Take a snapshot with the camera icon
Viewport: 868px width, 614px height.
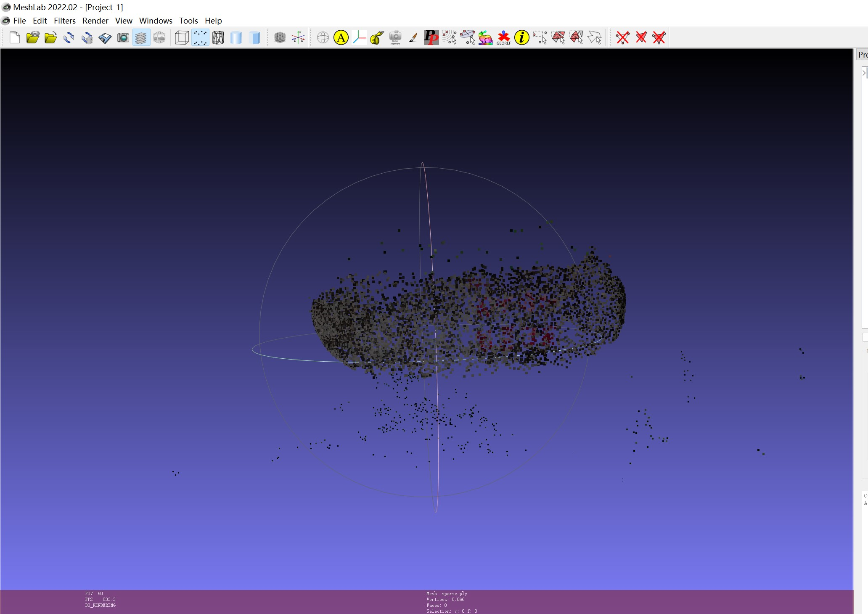point(123,37)
